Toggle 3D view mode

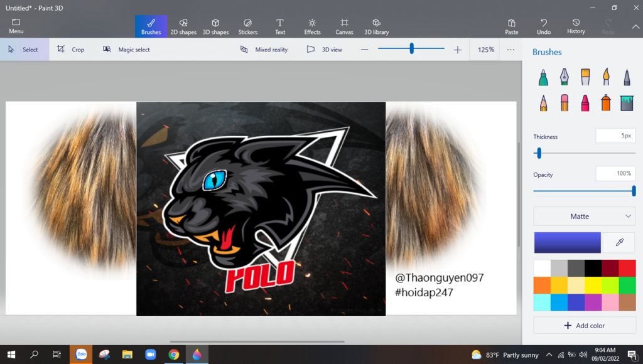325,50
